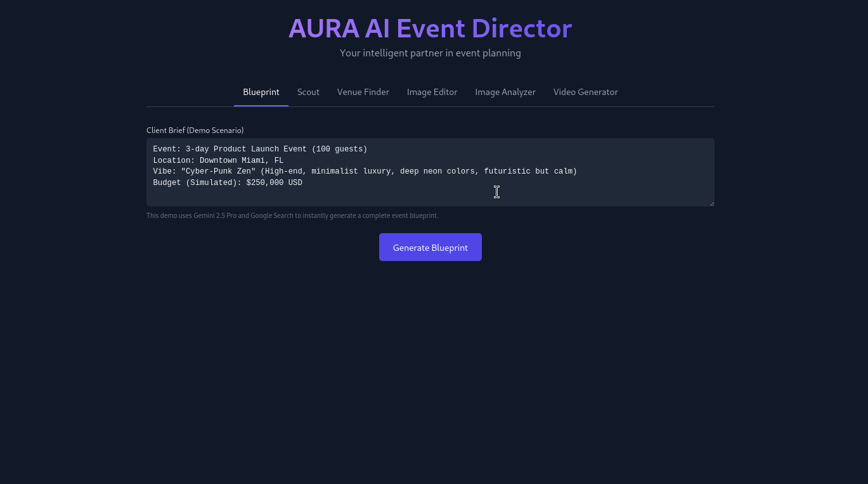This screenshot has height=484, width=868.
Task: Place cursor on the Event description line
Action: coord(259,149)
